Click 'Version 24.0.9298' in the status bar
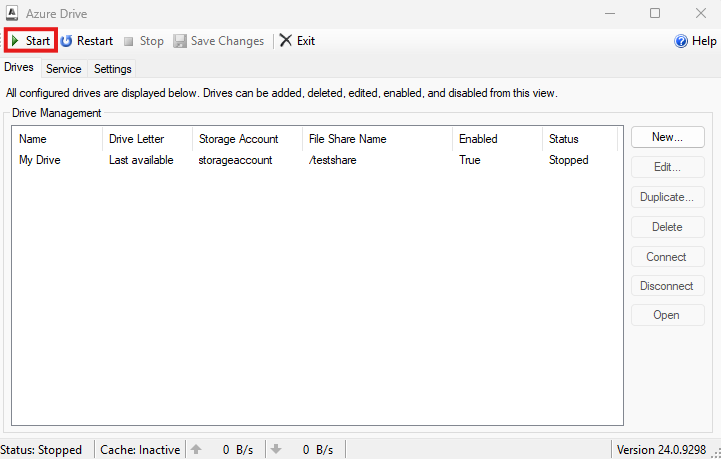721x459 pixels. (661, 449)
